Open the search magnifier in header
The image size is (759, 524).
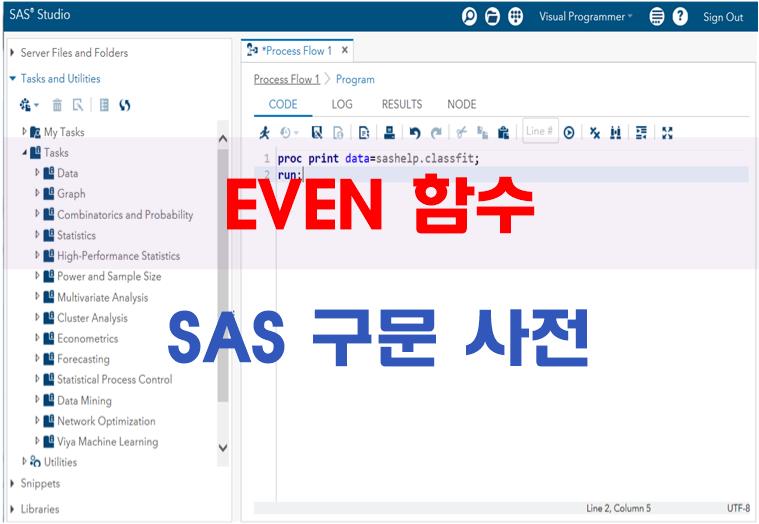[x=469, y=16]
